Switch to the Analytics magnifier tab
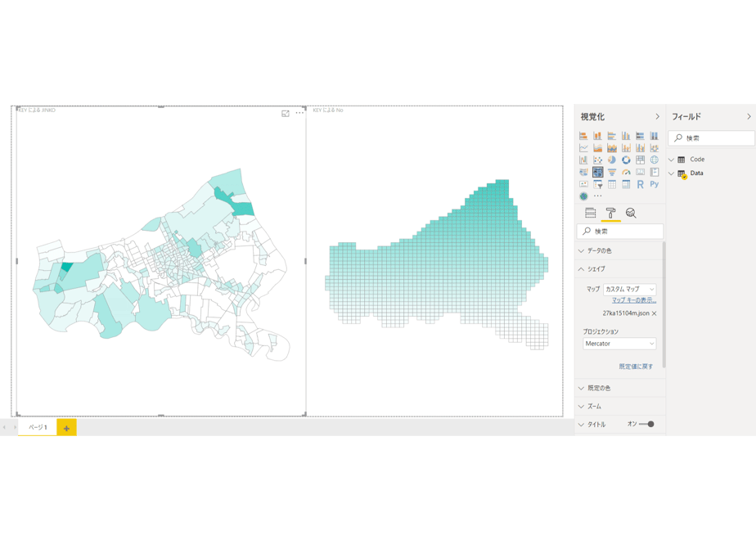 point(631,213)
